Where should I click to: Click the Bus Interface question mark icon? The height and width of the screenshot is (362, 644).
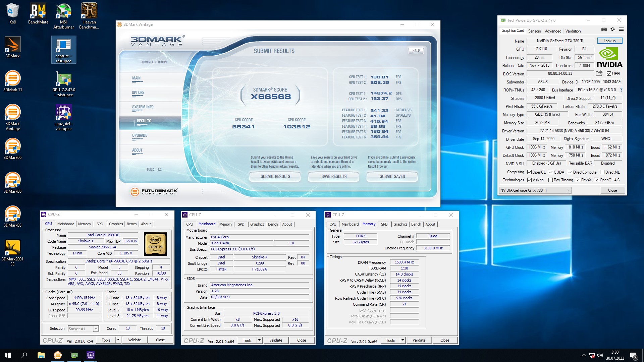point(621,90)
